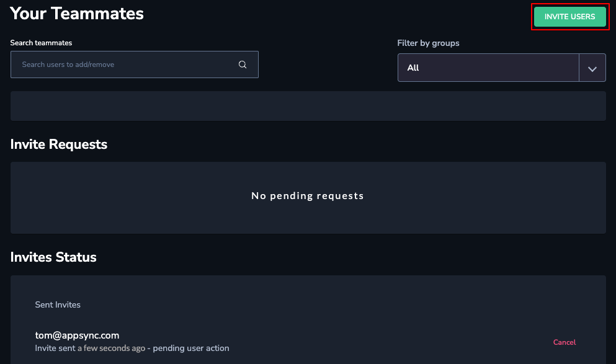Focus the Search users to add/remove field
The width and height of the screenshot is (616, 364).
coord(135,64)
